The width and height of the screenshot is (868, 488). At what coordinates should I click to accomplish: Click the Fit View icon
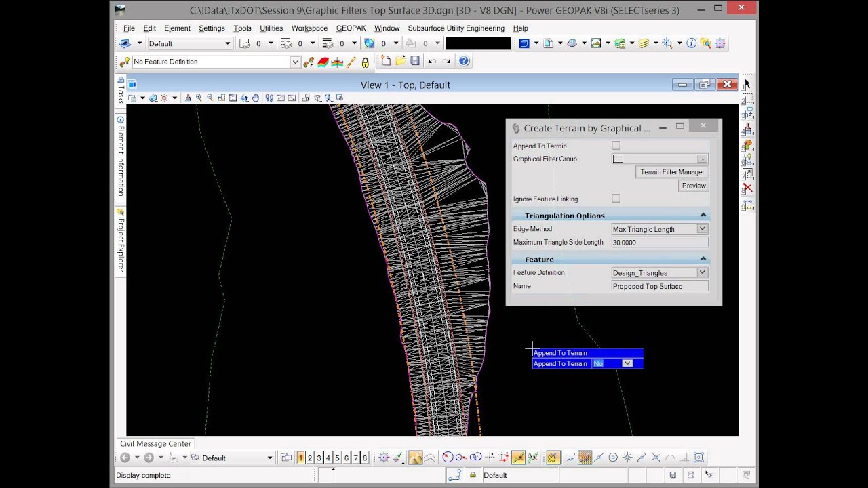[x=233, y=98]
